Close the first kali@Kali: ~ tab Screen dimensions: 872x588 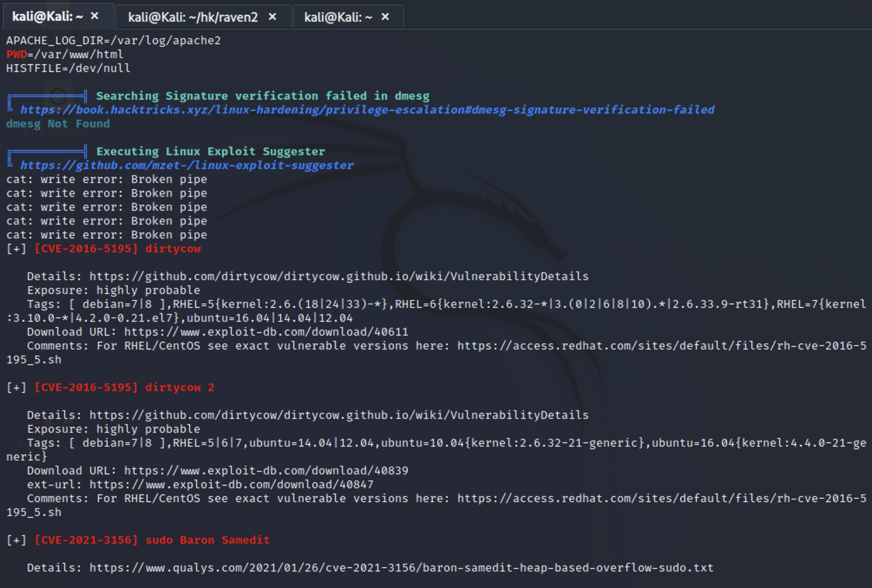click(95, 16)
